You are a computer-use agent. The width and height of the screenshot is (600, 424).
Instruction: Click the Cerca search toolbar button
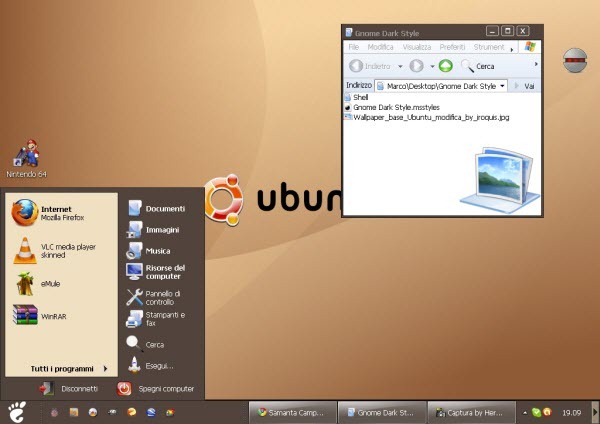tap(478, 66)
